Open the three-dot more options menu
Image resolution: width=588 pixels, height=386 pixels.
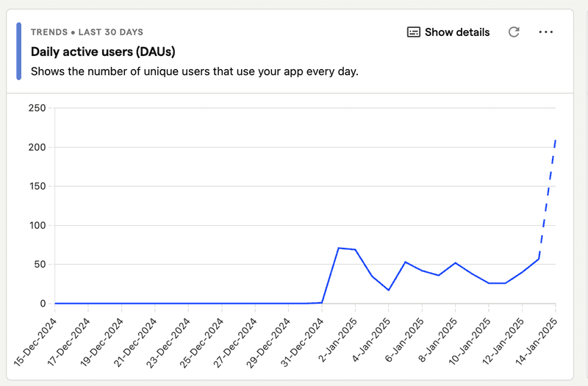click(x=546, y=32)
